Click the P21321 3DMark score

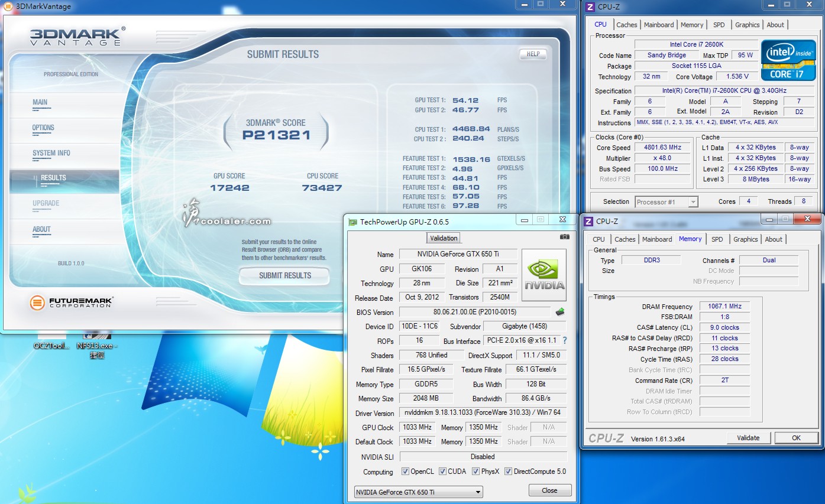tap(276, 135)
